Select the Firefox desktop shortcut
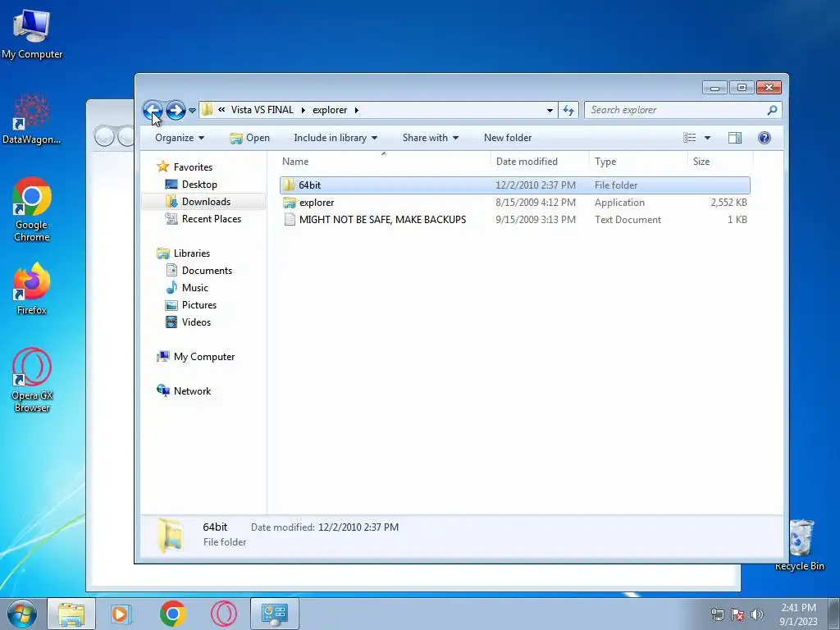Screen dimensions: 840x630 32,289
